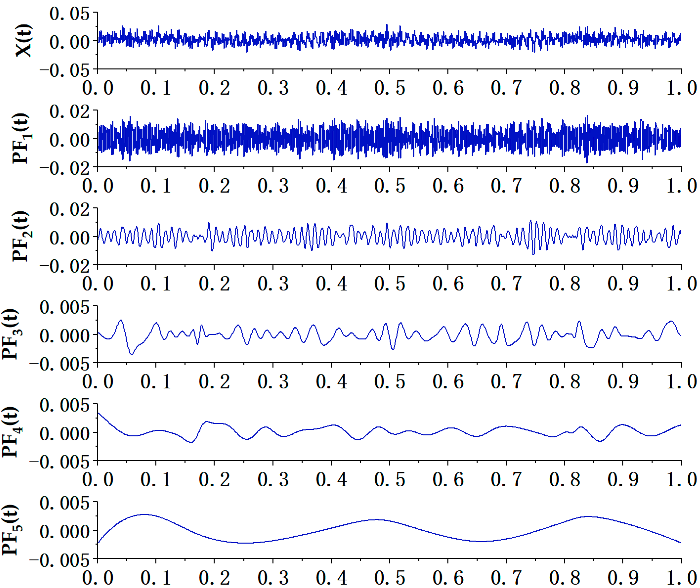This screenshot has width=700, height=588.
Task: Click the 0.5 x-tick below X(t) plot
Action: pyautogui.click(x=389, y=88)
